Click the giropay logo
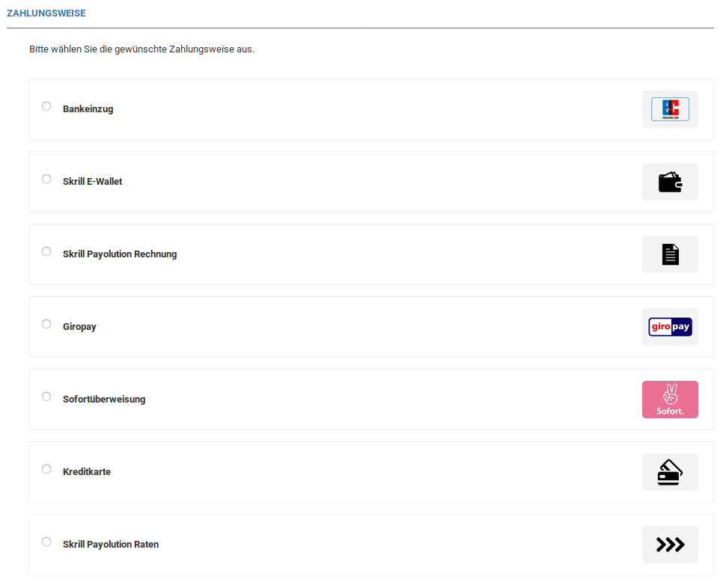 click(670, 327)
